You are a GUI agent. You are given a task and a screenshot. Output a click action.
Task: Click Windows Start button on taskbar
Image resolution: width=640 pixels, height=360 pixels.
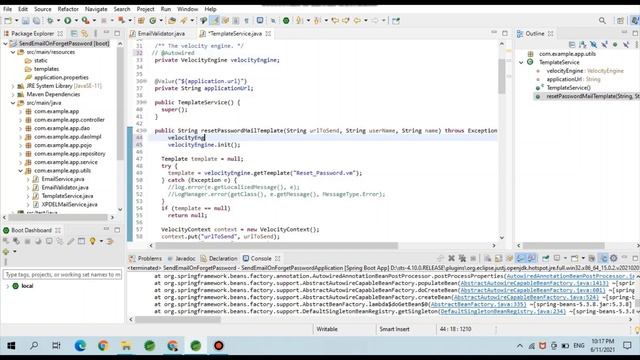(x=11, y=346)
